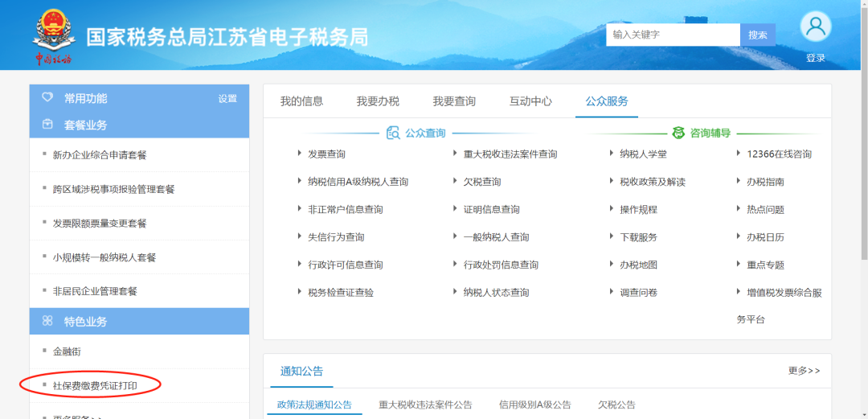The height and width of the screenshot is (419, 868).
Task: Click the 公众查询 magnifier icon
Action: click(393, 133)
